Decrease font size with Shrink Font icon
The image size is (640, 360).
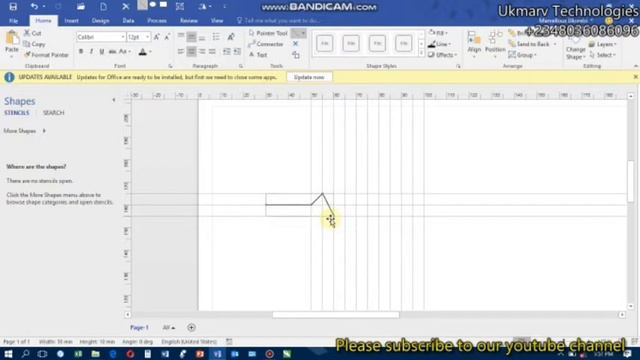click(x=167, y=37)
